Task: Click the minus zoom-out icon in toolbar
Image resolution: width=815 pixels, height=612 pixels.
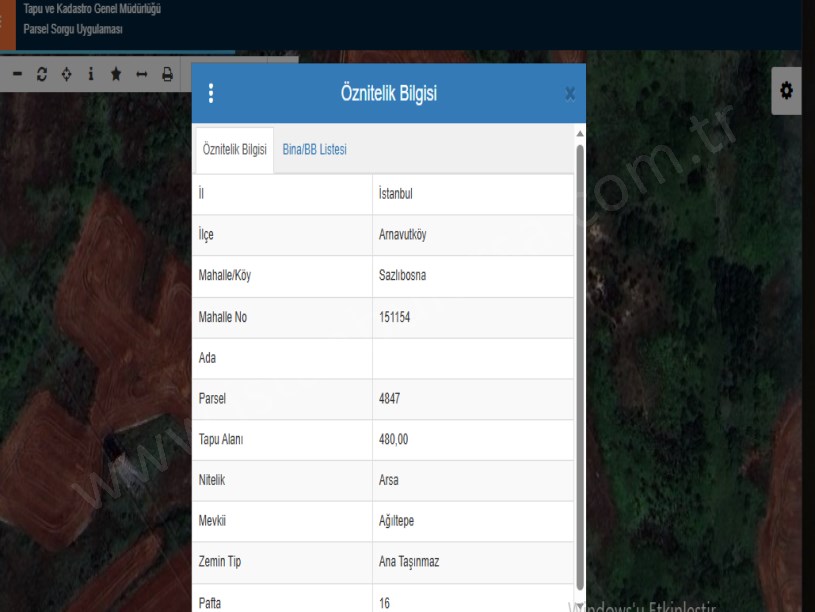Action: 18,75
